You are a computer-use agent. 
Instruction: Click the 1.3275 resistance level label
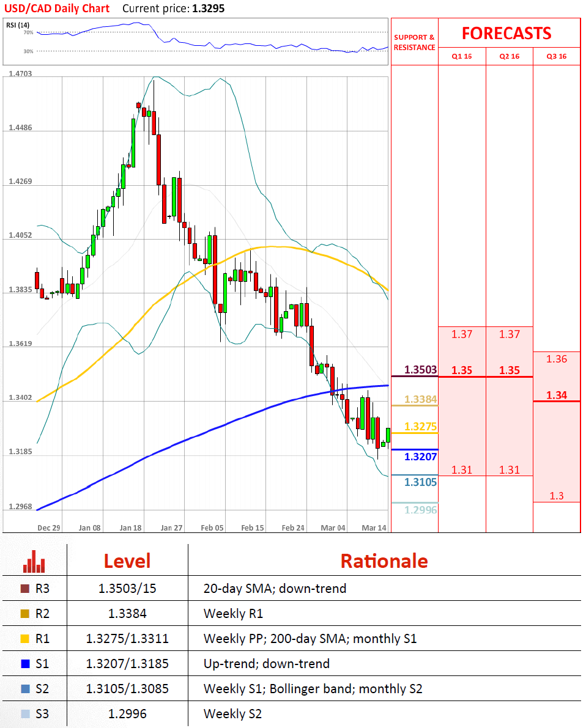(421, 427)
